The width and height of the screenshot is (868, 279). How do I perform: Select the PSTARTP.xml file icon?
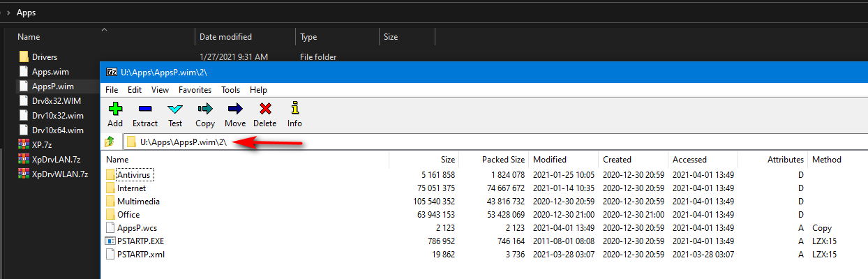coord(111,254)
